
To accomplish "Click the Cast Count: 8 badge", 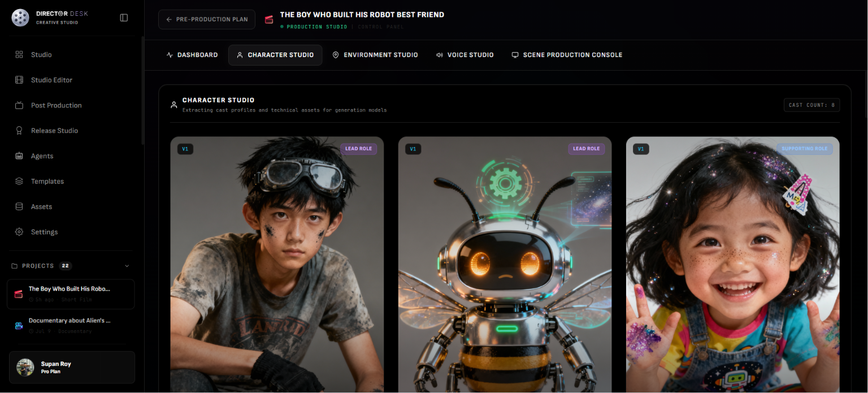I will [811, 105].
